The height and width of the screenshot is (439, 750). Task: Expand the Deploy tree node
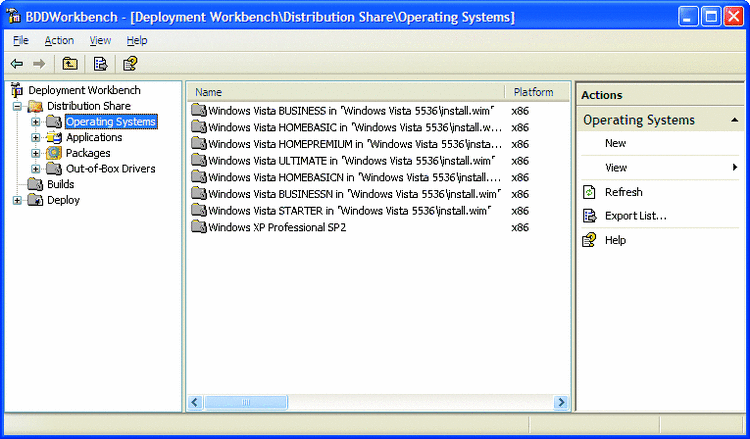tap(17, 200)
